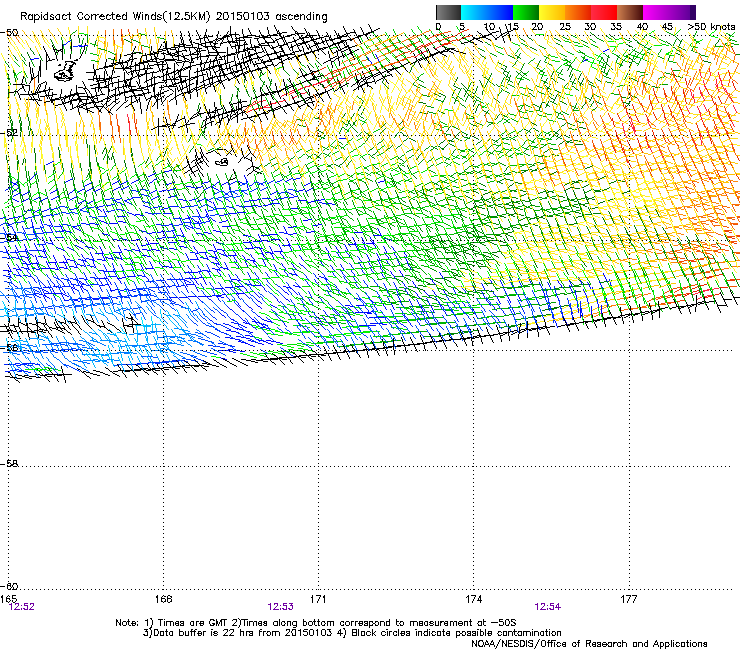Click the purple 12:54 time stamp
Image resolution: width=740 pixels, height=650 pixels.
[x=547, y=607]
